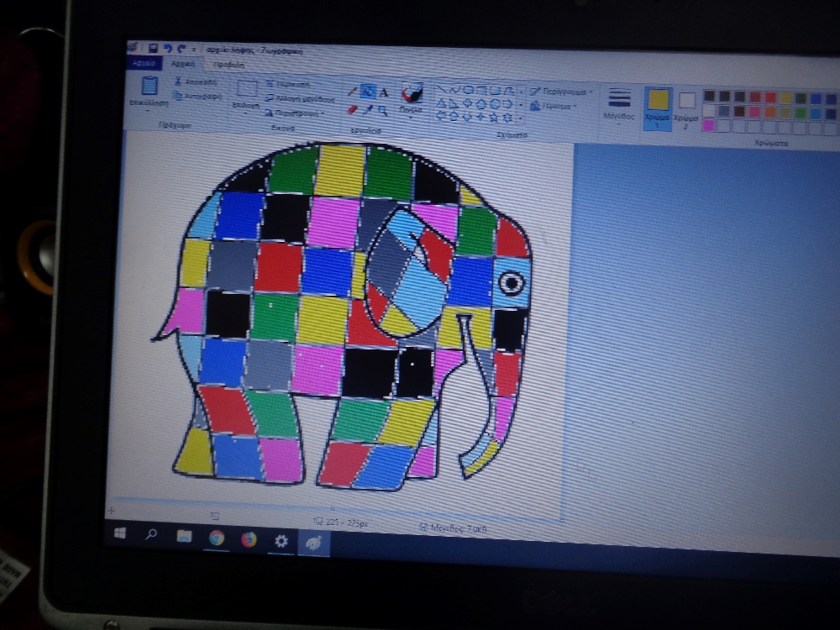Image resolution: width=840 pixels, height=630 pixels.
Task: Expand the shapes gallery with bottom arrow
Action: pos(520,118)
